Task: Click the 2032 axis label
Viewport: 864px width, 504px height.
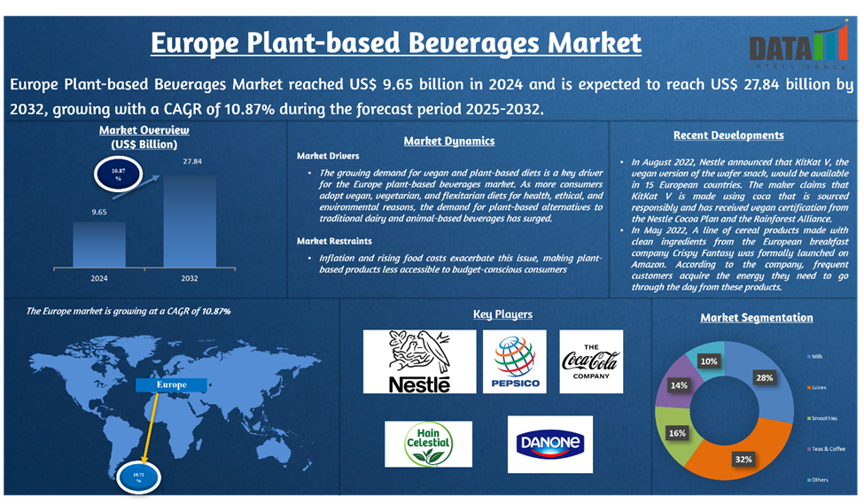Action: pos(190,278)
